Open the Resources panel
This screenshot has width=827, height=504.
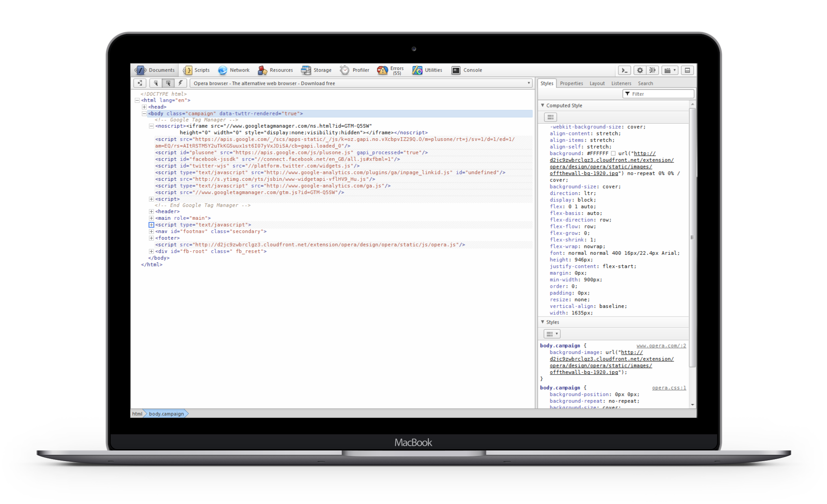(275, 70)
